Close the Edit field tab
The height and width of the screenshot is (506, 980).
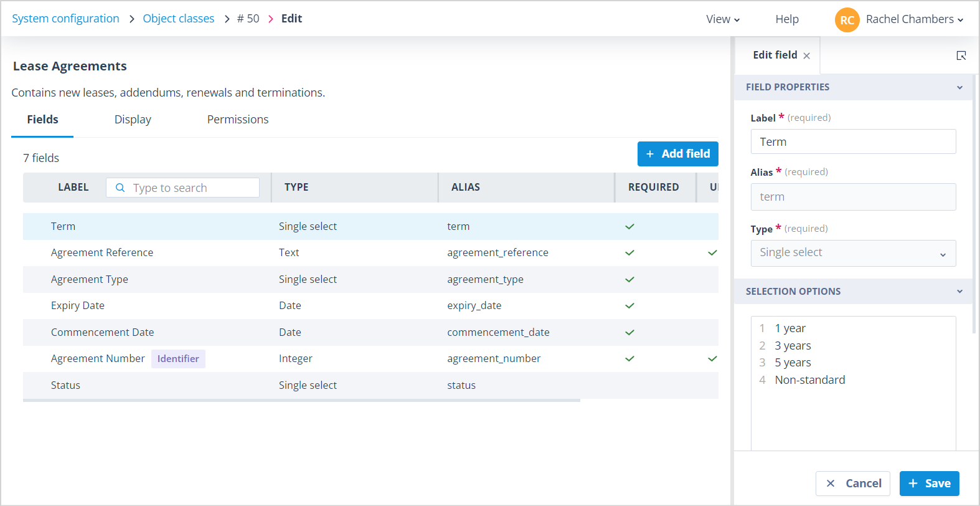tap(807, 55)
